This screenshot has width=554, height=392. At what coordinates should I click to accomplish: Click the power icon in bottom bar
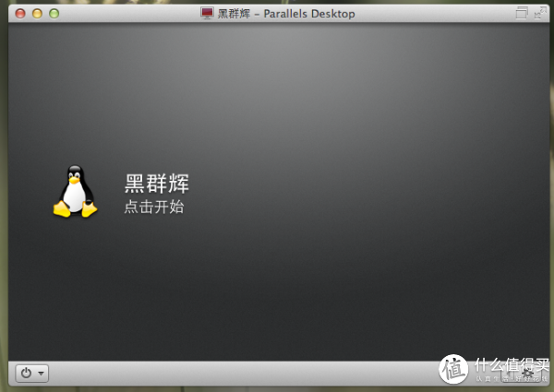click(x=26, y=373)
